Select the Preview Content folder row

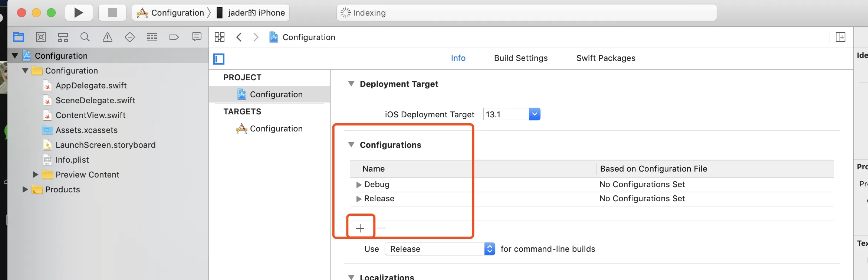click(x=108, y=175)
